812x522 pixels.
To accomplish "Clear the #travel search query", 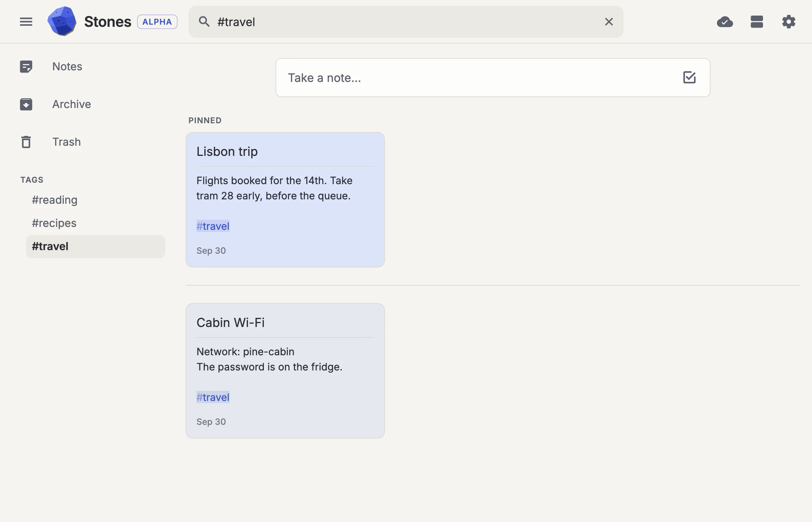I will [609, 22].
